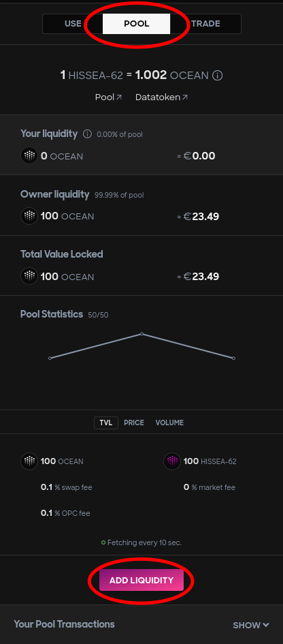This screenshot has width=283, height=644.
Task: Click OCEAN icon under Owner liquidity
Action: tap(29, 216)
